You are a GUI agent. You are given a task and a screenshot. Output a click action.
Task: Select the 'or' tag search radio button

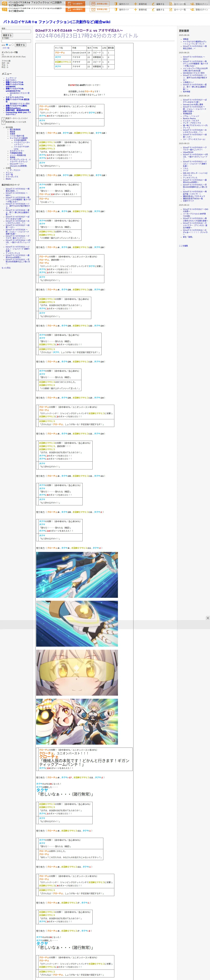(x=13, y=45)
